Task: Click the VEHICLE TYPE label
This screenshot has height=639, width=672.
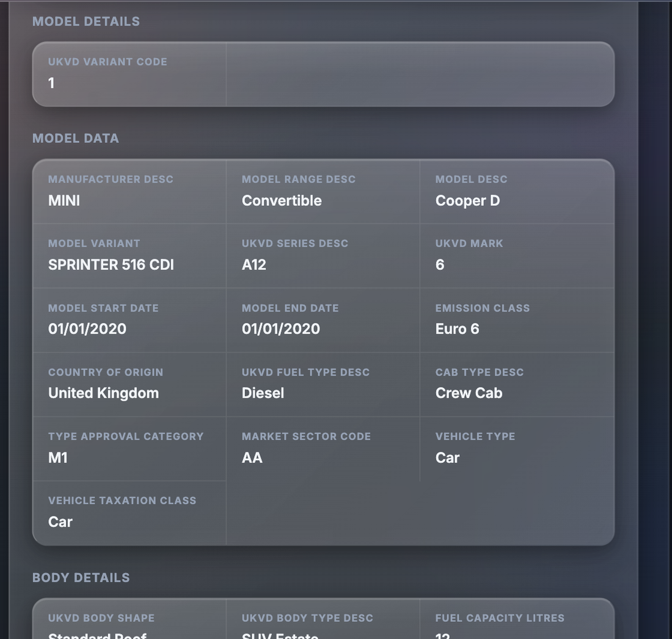Action: (475, 437)
